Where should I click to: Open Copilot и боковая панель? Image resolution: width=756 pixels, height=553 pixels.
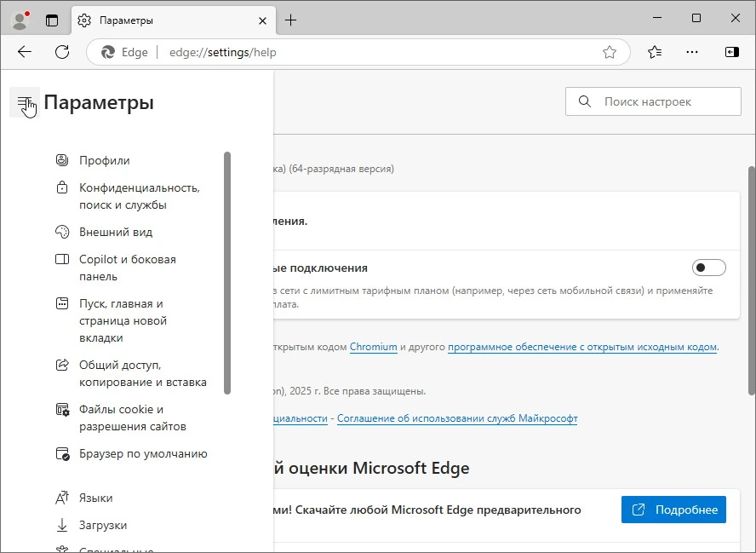(x=128, y=268)
